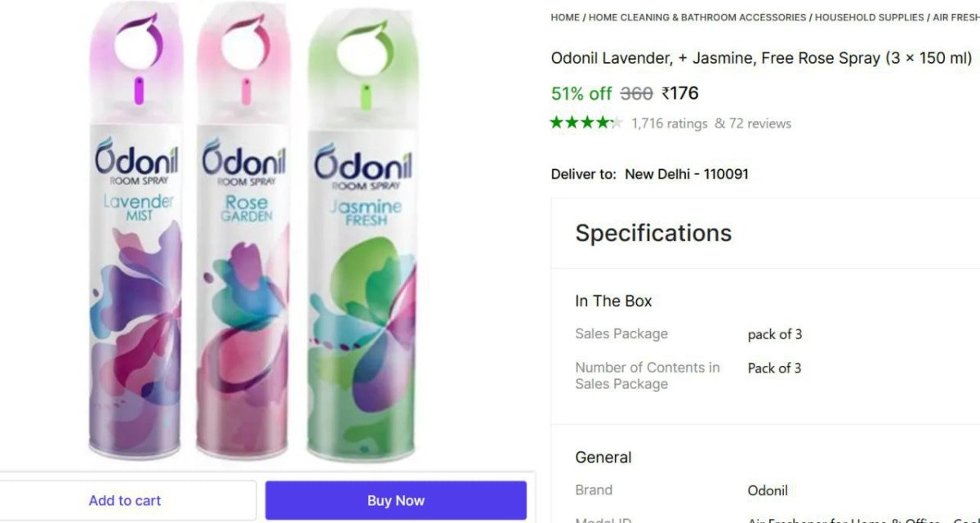Click the Specifications section heading
Viewport: 980px width, 523px height.
(x=653, y=233)
